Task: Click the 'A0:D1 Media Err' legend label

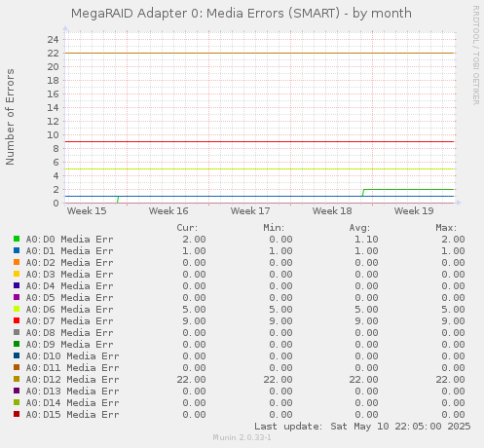Action: click(70, 251)
